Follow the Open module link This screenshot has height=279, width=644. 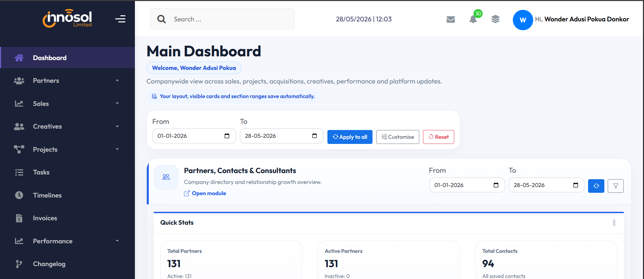[205, 193]
